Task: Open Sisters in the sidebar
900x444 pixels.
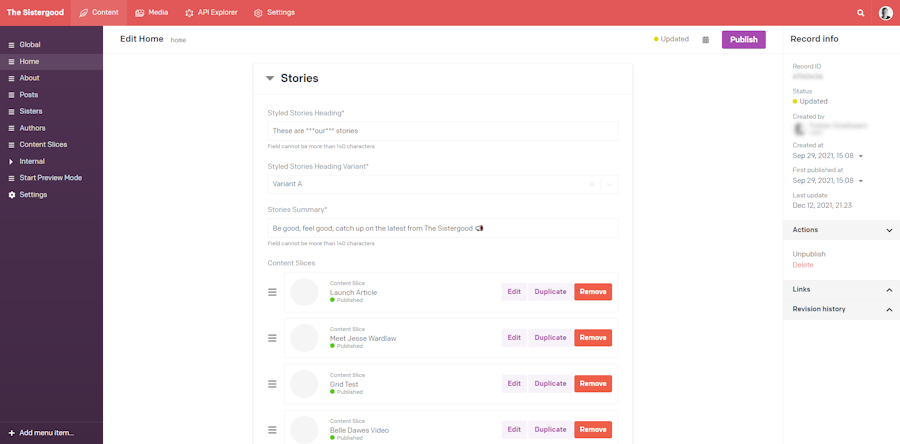Action: pos(52,111)
